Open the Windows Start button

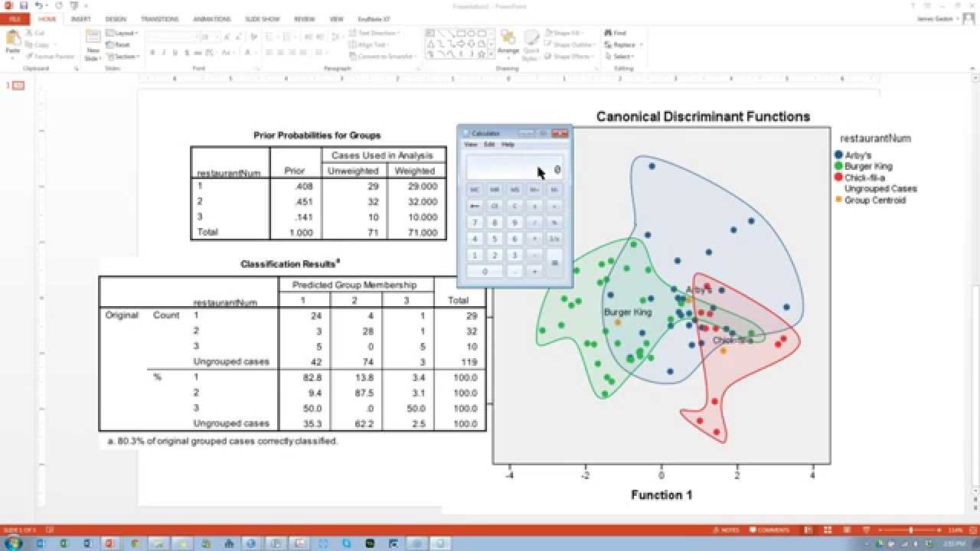point(13,543)
